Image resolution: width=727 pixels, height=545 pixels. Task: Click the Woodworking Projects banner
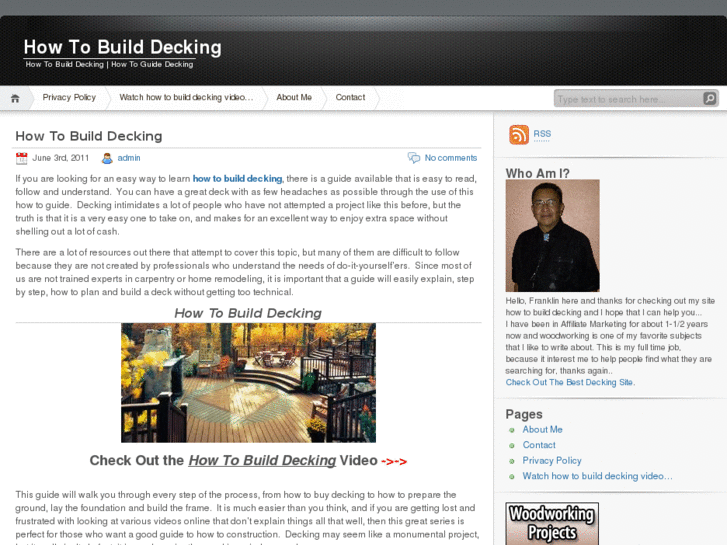click(x=552, y=523)
